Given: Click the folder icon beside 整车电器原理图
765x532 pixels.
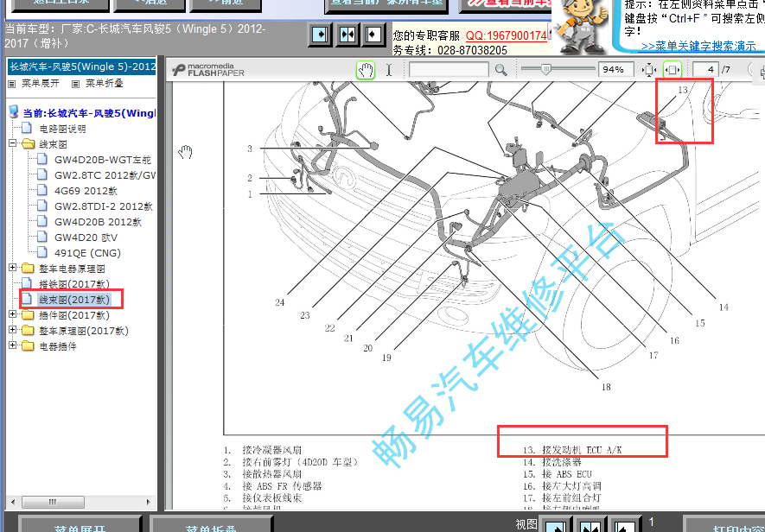Looking at the screenshot, I should 29,269.
